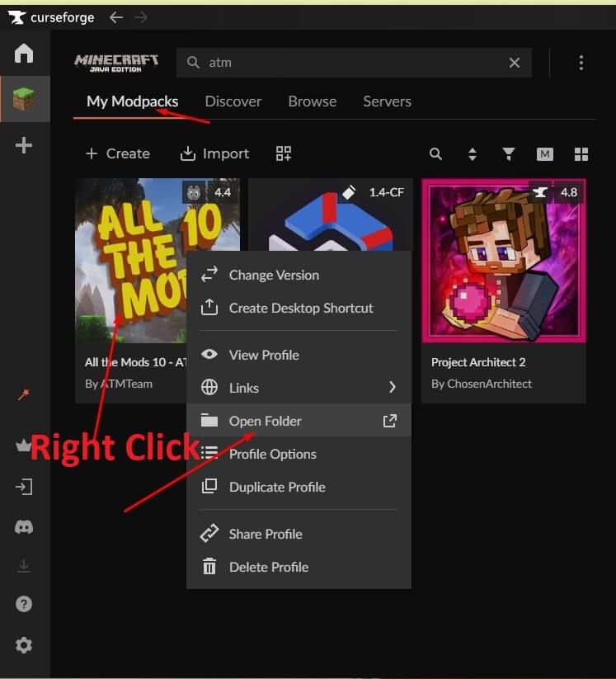Switch to the Discover tab

pos(233,101)
